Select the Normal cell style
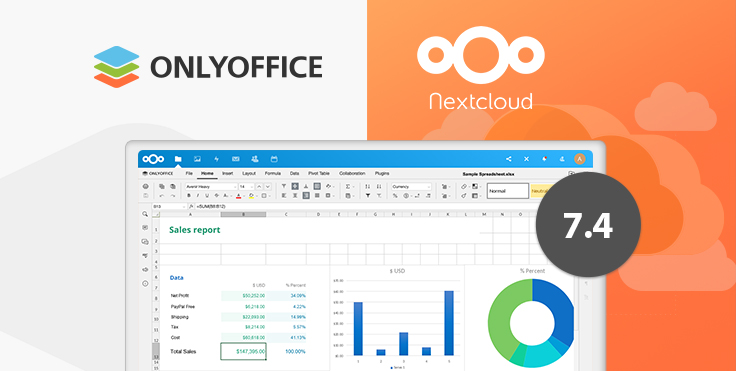Screen dimensions: 736x371 pos(508,191)
